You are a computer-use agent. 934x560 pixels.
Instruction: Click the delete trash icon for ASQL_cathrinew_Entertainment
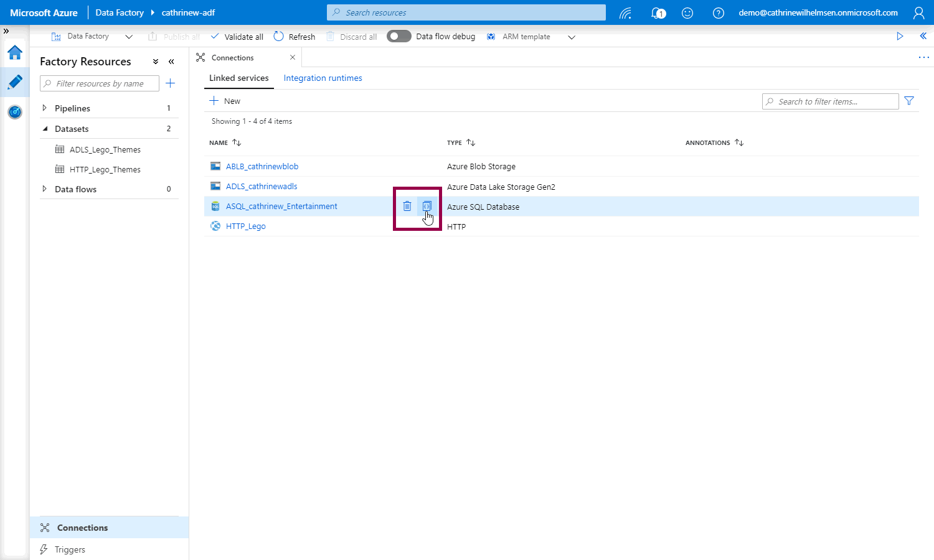(407, 206)
